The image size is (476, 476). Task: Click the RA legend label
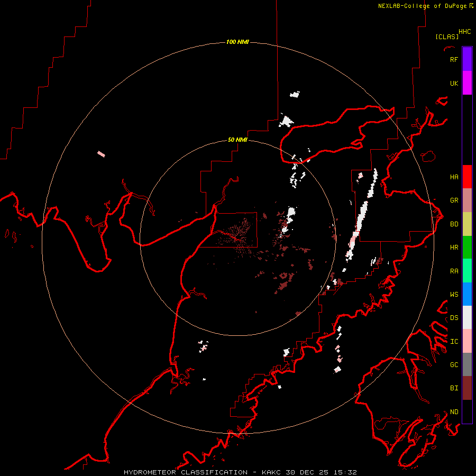[x=454, y=271]
